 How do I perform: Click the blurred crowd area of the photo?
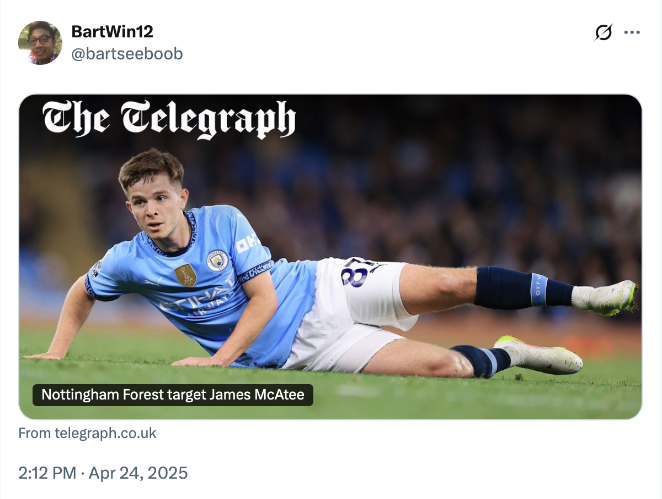click(450, 170)
